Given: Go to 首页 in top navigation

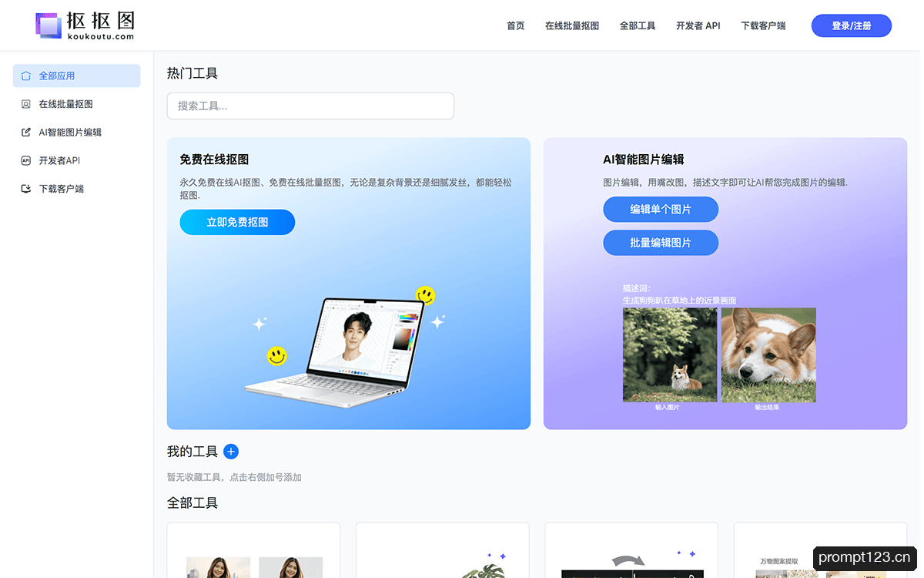Looking at the screenshot, I should pos(516,25).
